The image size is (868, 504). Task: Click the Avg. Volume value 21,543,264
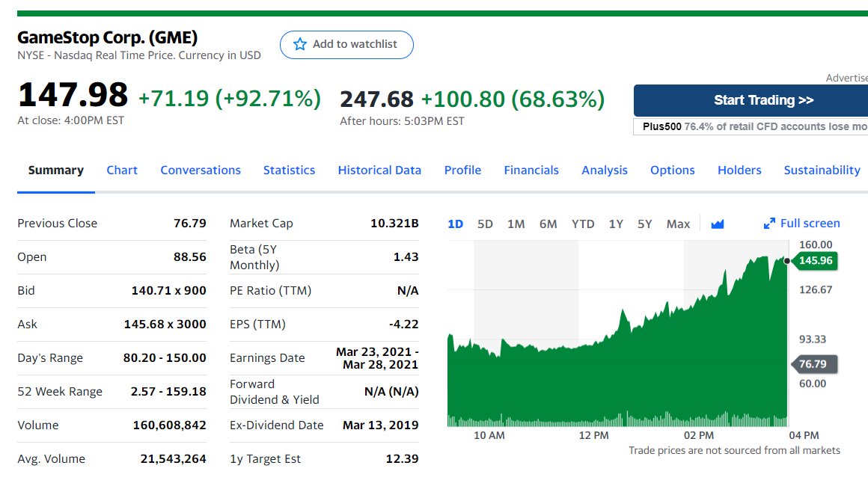174,459
